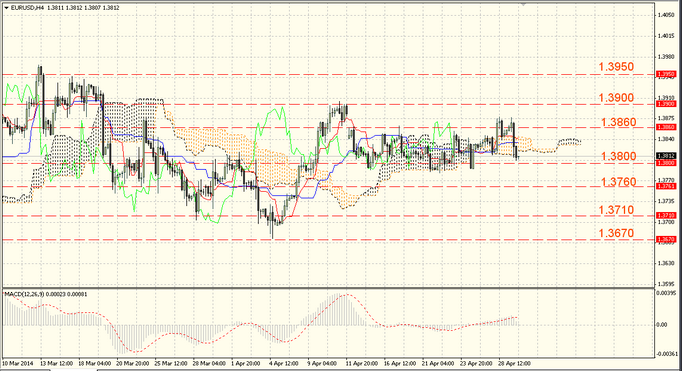This screenshot has height=371, width=682.
Task: Select the large orange 1.3900 level label
Action: point(616,98)
